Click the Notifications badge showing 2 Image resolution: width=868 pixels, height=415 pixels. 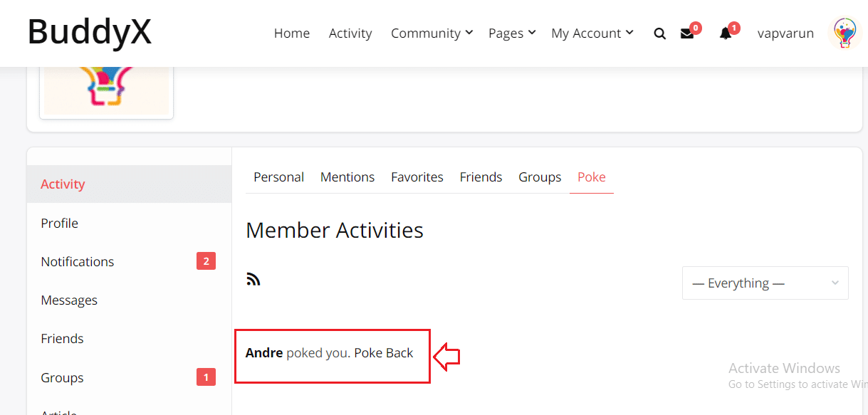206,261
